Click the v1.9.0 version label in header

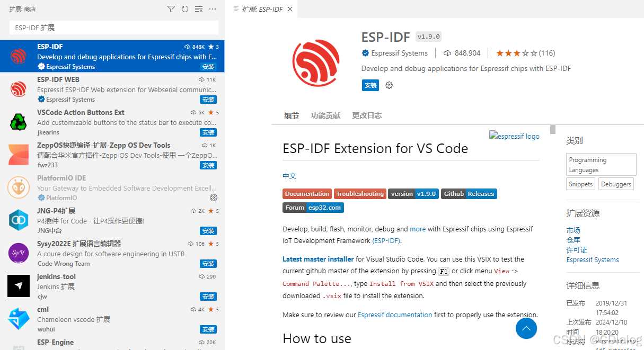428,37
